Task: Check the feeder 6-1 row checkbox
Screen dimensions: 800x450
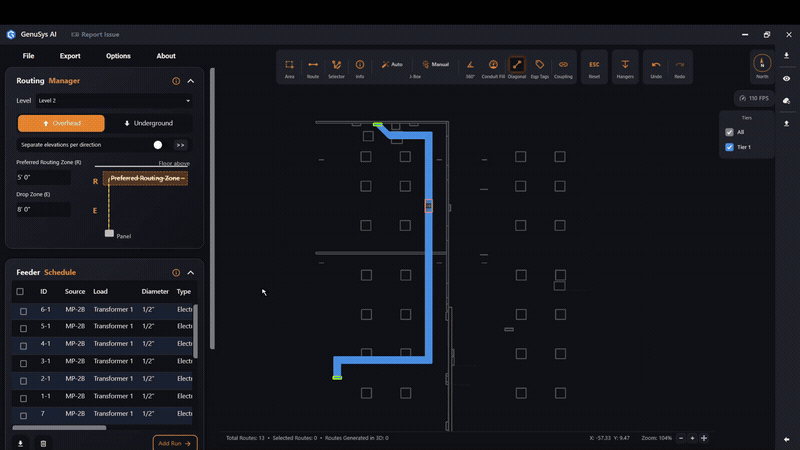Action: (x=23, y=311)
